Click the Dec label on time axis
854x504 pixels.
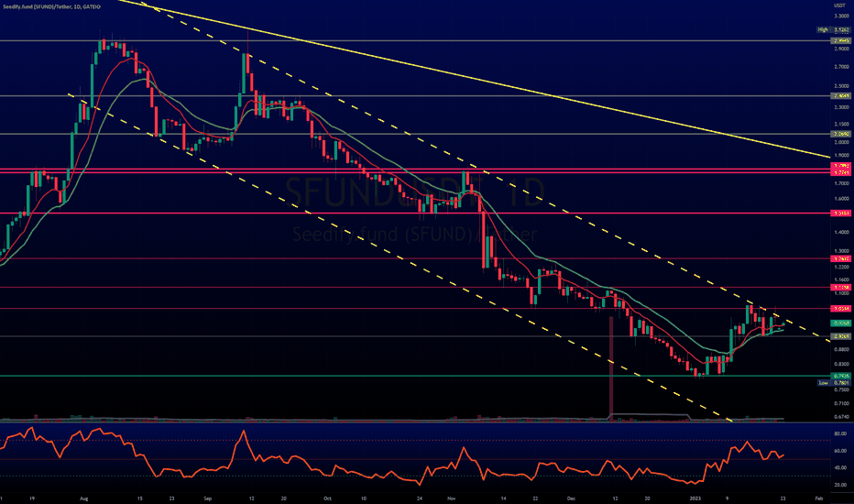coord(571,498)
